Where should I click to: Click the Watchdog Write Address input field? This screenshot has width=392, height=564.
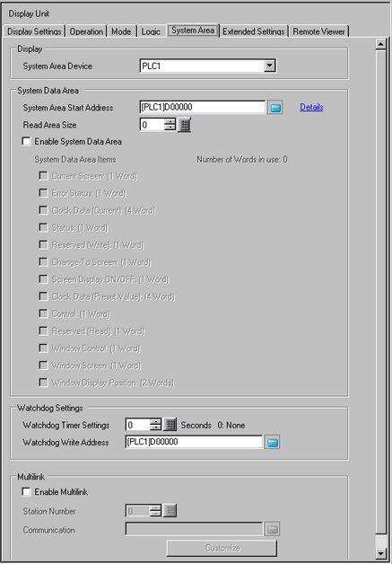194,442
